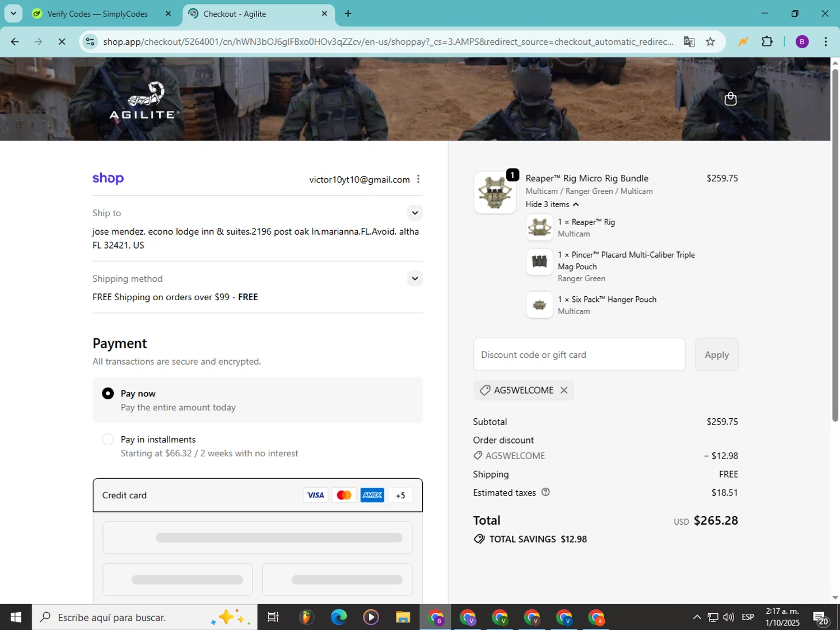Open the notification center icon
Screen dimensions: 840x630
821,618
